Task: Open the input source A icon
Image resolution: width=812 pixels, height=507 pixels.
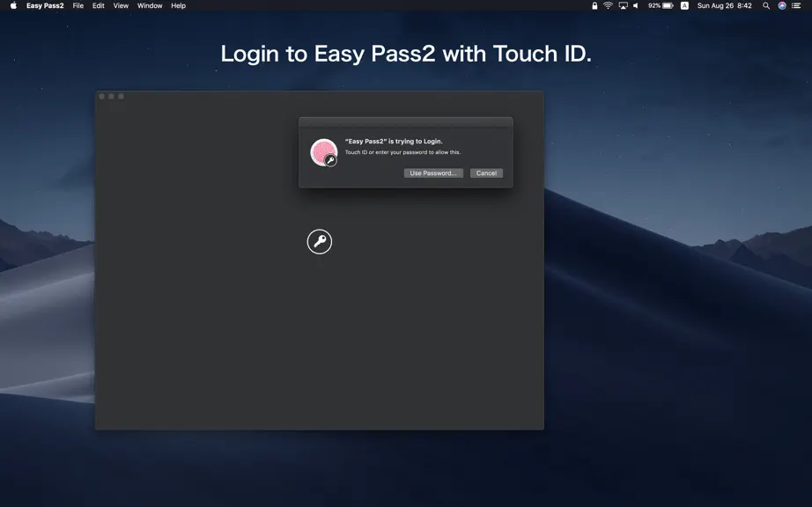Action: [684, 5]
